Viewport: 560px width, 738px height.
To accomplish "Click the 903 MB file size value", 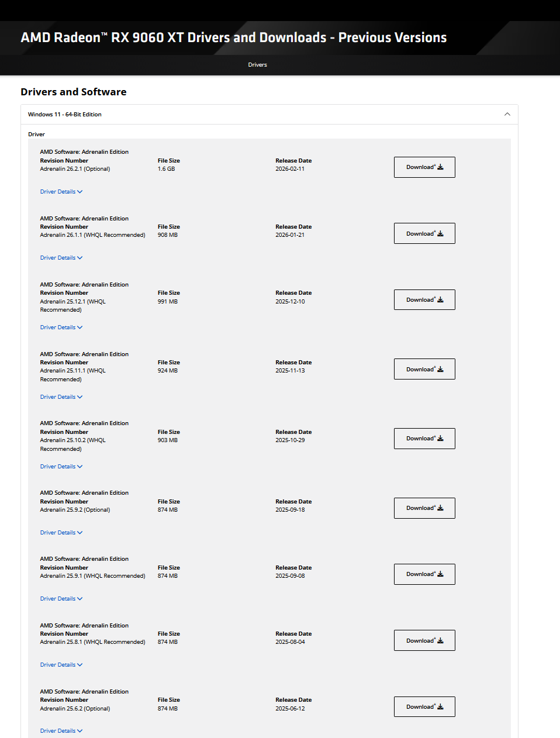I will (168, 440).
